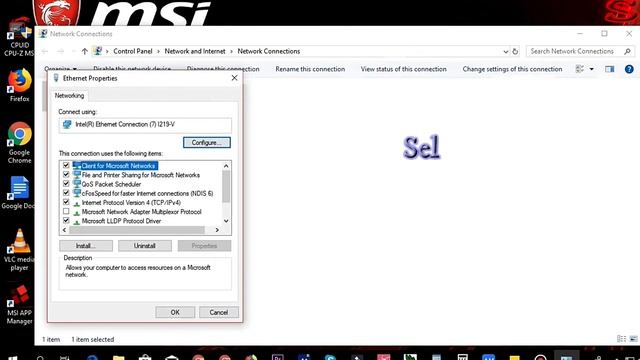The height and width of the screenshot is (360, 640).
Task: Launch VLC media player shortcut
Action: pos(19,250)
